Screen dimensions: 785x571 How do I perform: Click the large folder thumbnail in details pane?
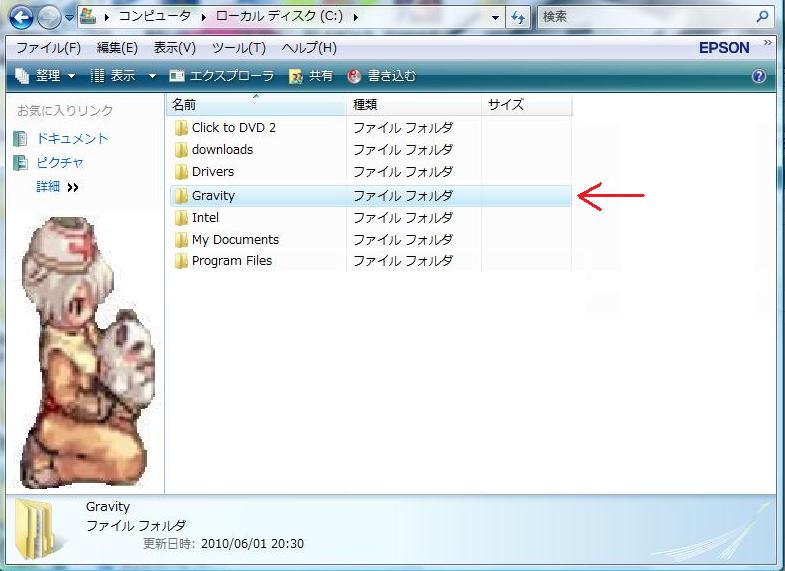tap(36, 529)
